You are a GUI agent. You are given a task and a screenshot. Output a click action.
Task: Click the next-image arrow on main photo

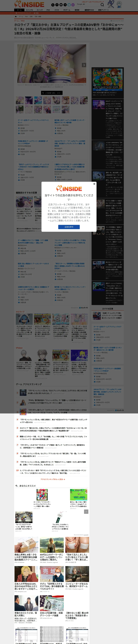(84, 65)
